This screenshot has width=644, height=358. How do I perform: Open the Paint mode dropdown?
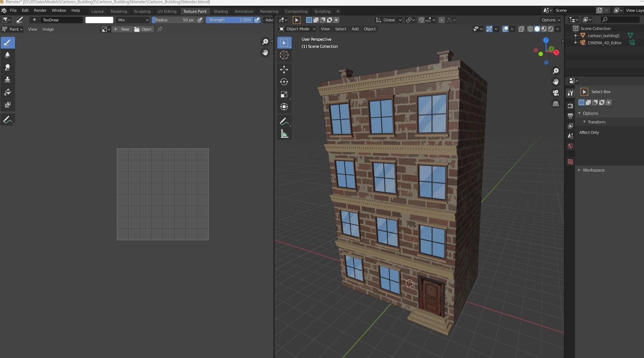13,29
